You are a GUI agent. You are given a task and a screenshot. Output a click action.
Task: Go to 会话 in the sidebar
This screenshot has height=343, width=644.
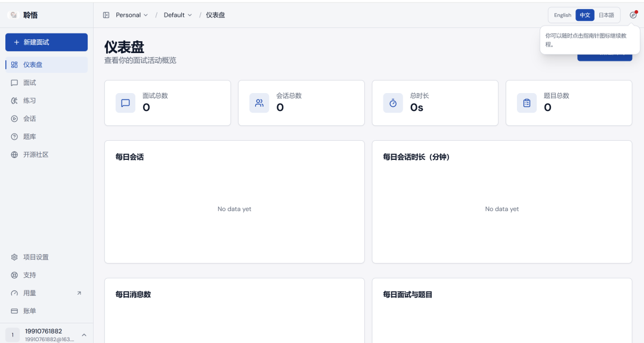47,119
